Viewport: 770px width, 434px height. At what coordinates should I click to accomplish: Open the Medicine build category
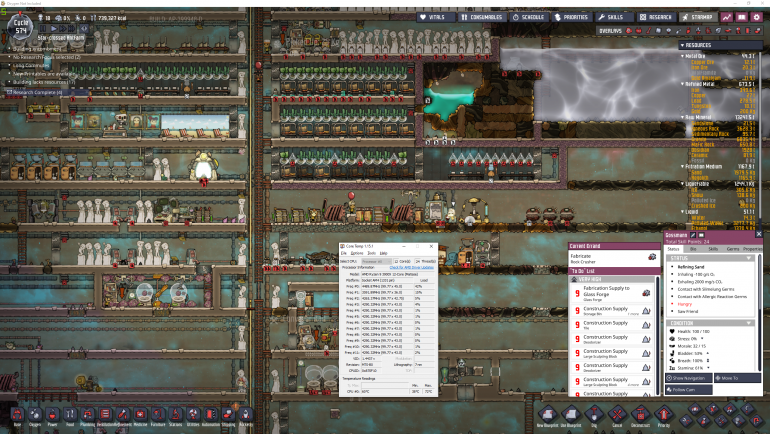point(140,416)
